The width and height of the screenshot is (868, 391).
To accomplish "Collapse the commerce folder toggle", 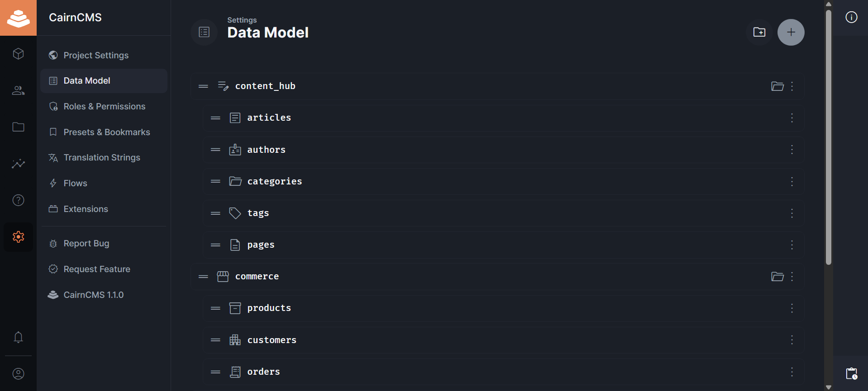I will (x=777, y=277).
